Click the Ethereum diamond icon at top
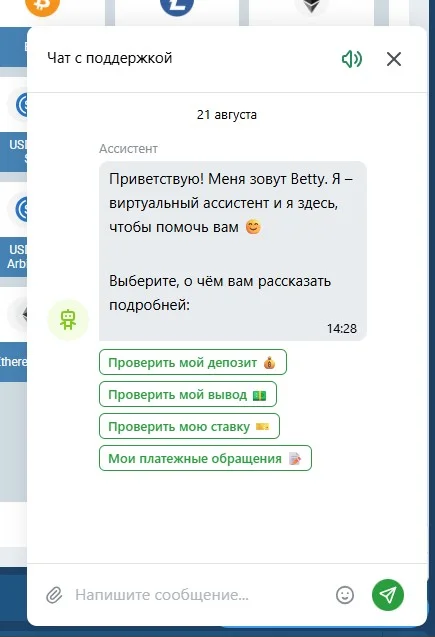 coord(311,6)
